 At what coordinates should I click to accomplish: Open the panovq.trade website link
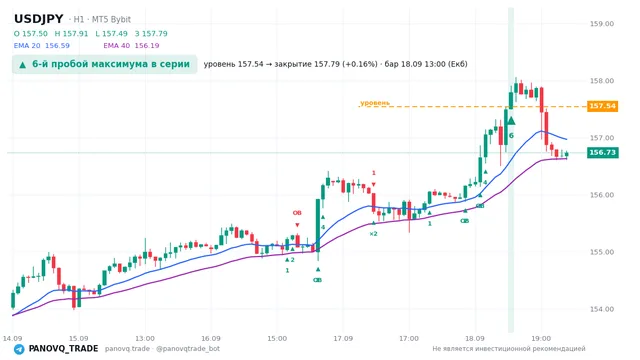pyautogui.click(x=127, y=349)
